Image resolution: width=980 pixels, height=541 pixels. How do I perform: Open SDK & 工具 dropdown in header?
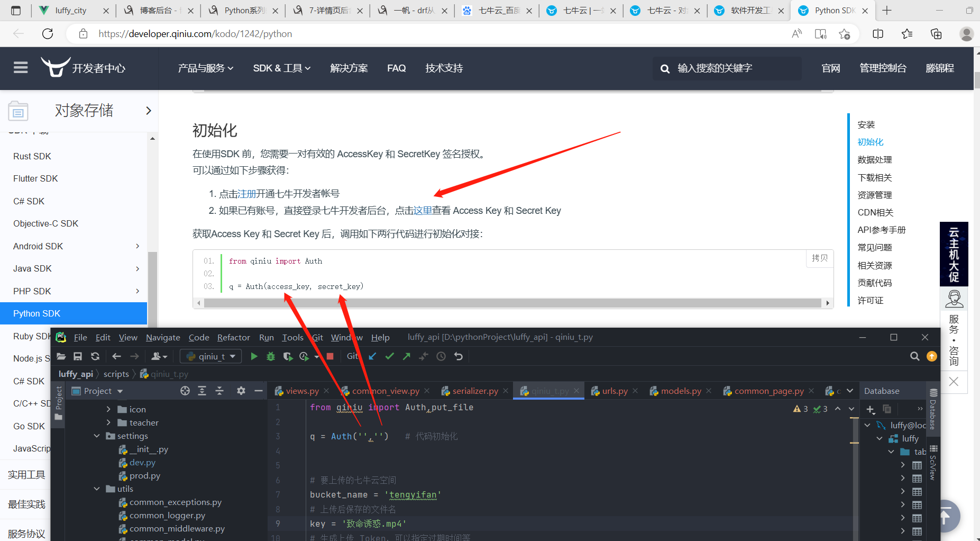(282, 68)
